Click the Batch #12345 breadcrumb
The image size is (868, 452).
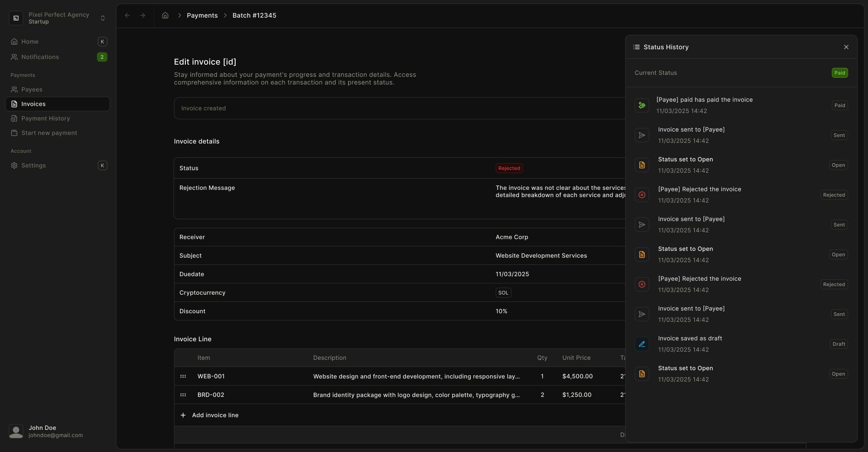[254, 15]
